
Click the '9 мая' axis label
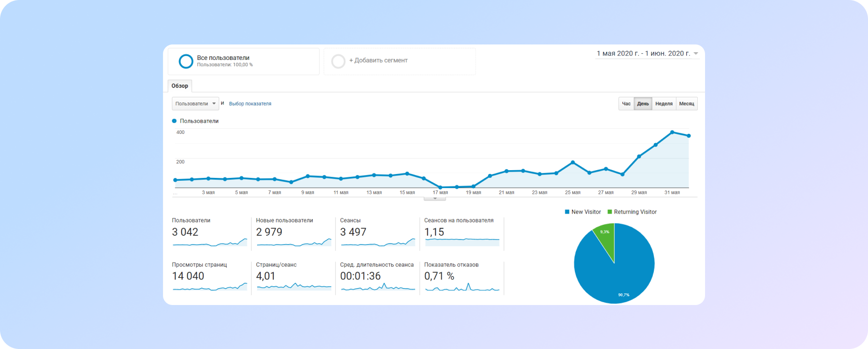click(308, 192)
